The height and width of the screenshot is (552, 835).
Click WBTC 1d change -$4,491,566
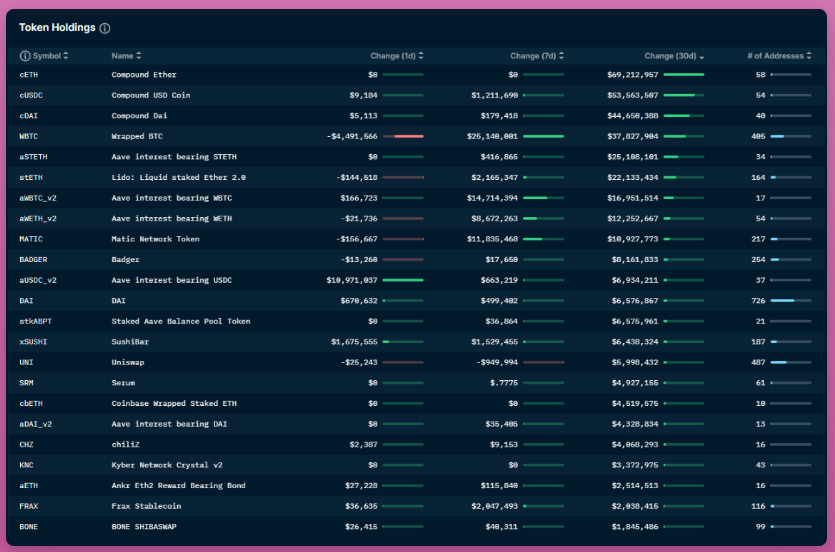[x=352, y=136]
